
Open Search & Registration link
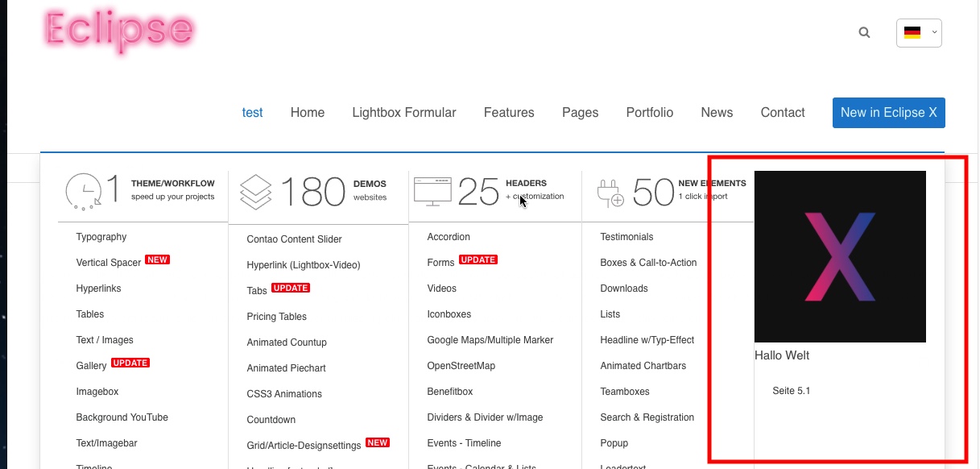tap(647, 417)
